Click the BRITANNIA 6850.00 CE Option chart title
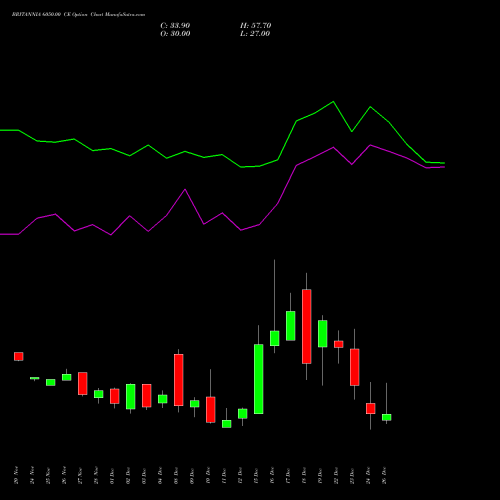This screenshot has width=500, height=500. pos(78,15)
